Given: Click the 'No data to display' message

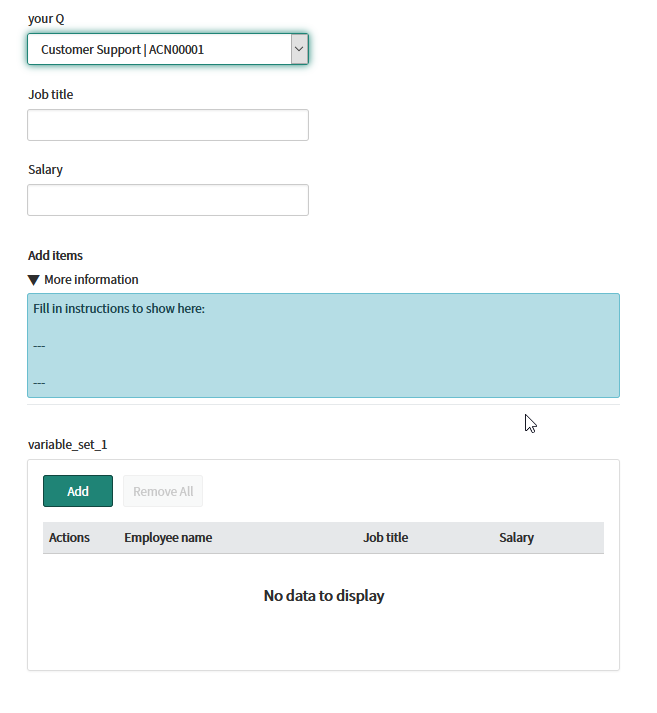Looking at the screenshot, I should pyautogui.click(x=324, y=596).
